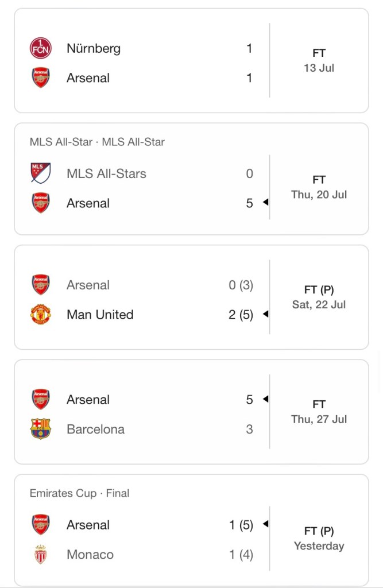The height and width of the screenshot is (588, 383).
Task: Click the Thu, 27 Jul match date
Action: tap(319, 419)
